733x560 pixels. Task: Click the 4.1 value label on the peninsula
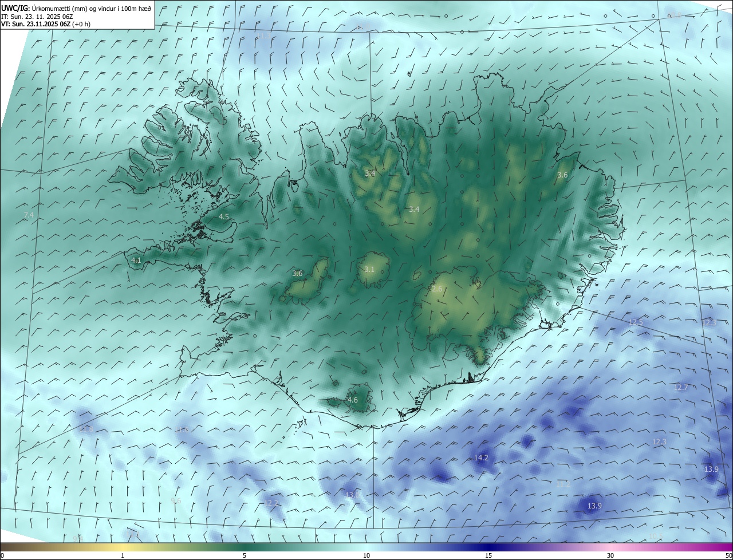coord(136,260)
